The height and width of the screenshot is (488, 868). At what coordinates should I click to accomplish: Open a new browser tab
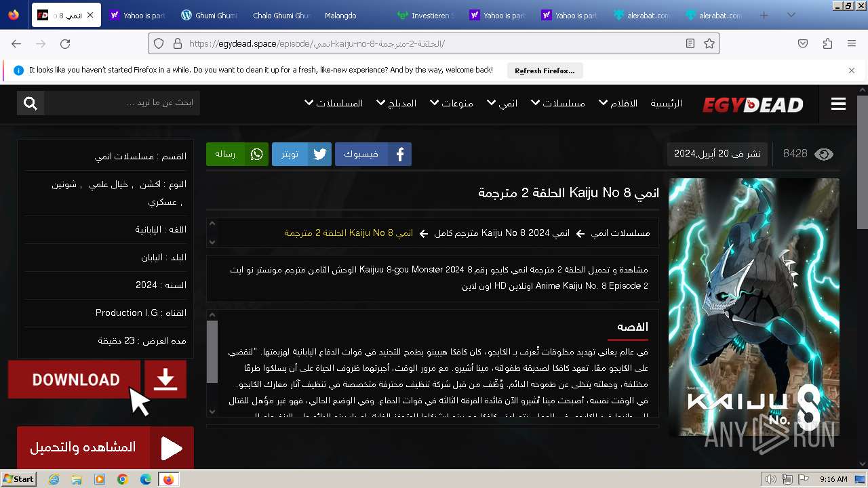tap(764, 15)
